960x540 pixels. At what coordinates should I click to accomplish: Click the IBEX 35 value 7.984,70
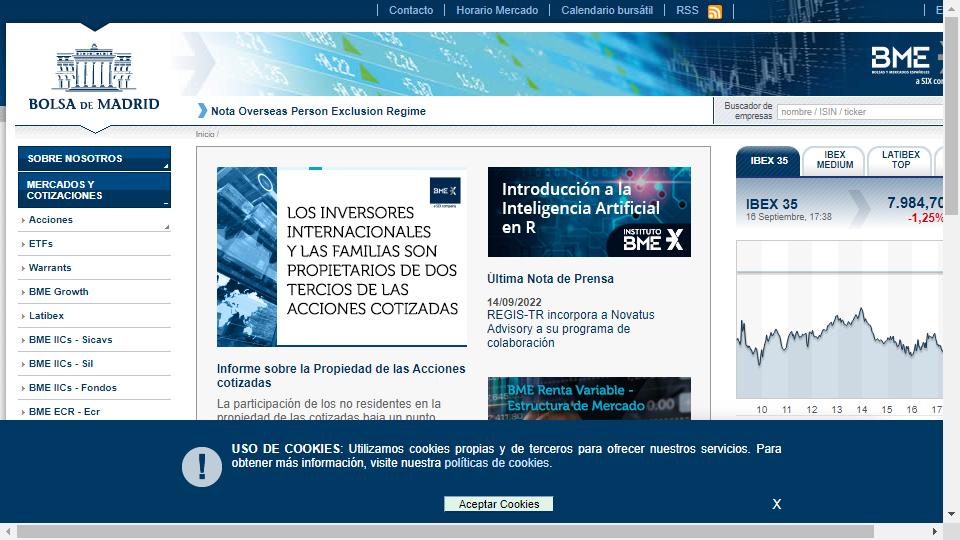(915, 203)
